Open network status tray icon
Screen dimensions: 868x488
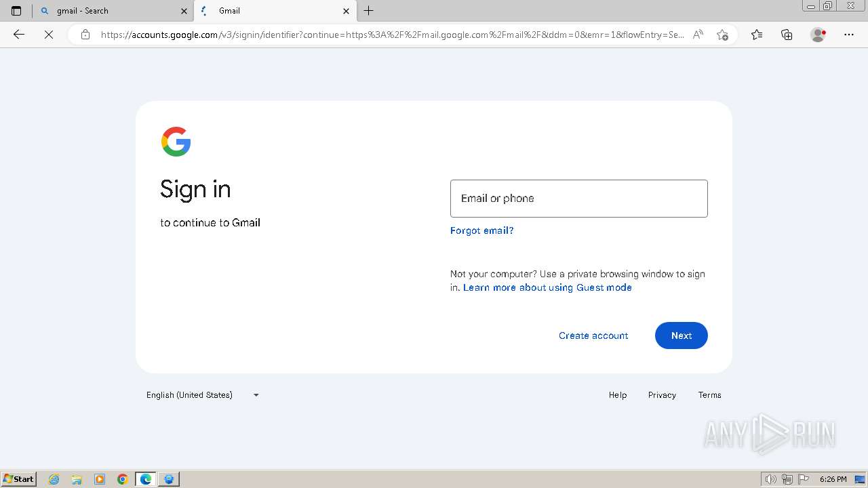click(x=787, y=479)
